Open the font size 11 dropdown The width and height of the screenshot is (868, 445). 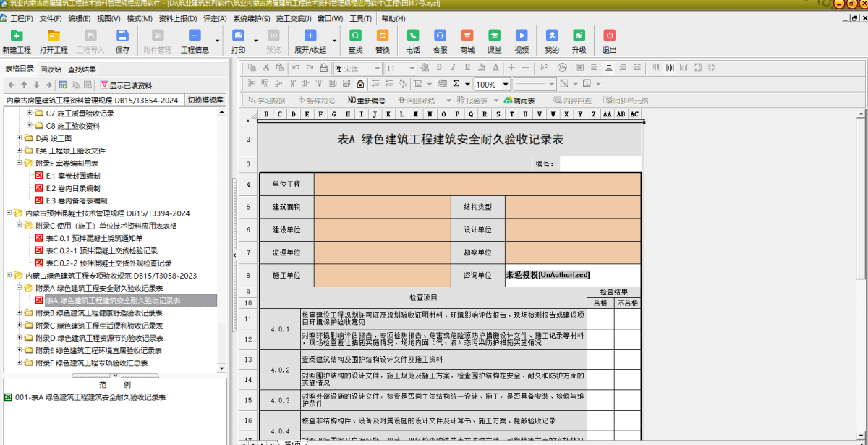tap(411, 68)
